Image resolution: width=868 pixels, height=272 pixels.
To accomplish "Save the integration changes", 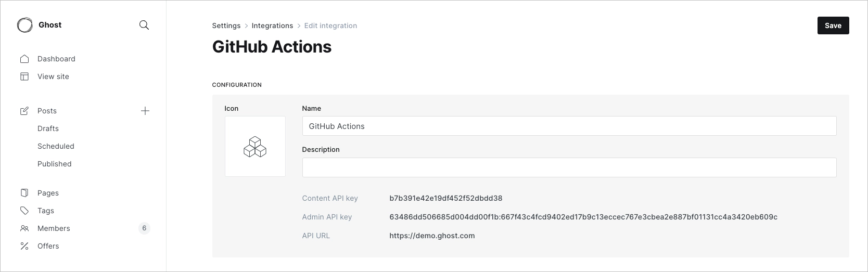I will coord(833,25).
